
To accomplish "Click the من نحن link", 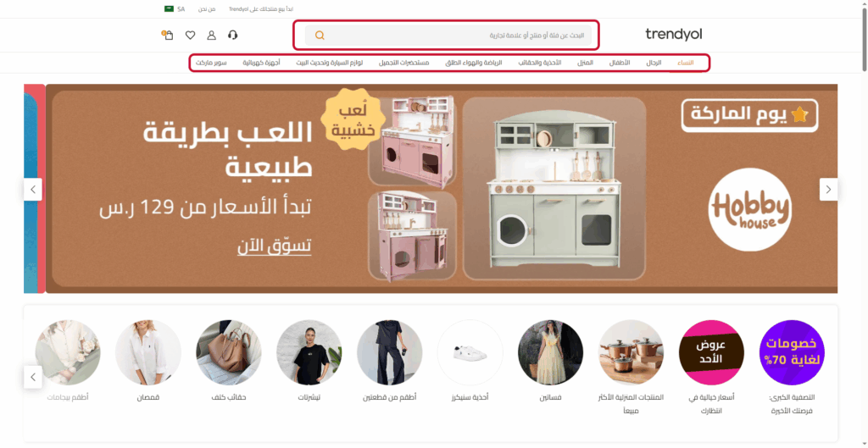I will tap(207, 9).
